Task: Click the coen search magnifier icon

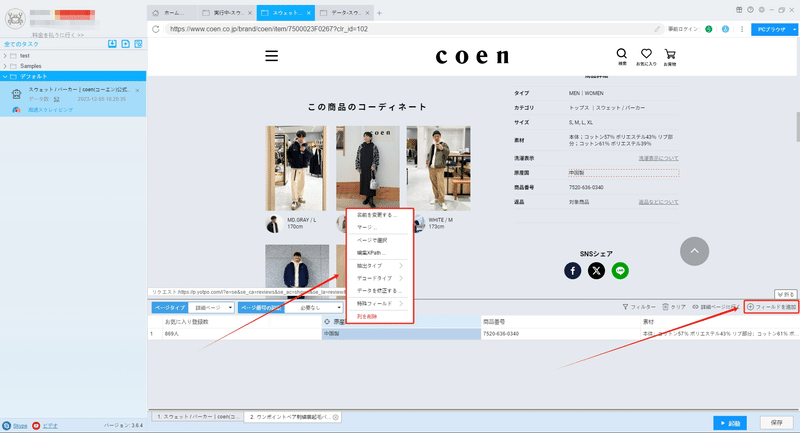Action: click(622, 56)
